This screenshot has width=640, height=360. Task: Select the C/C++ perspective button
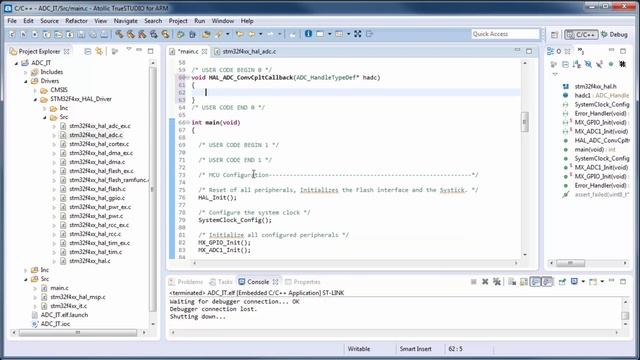(581, 35)
